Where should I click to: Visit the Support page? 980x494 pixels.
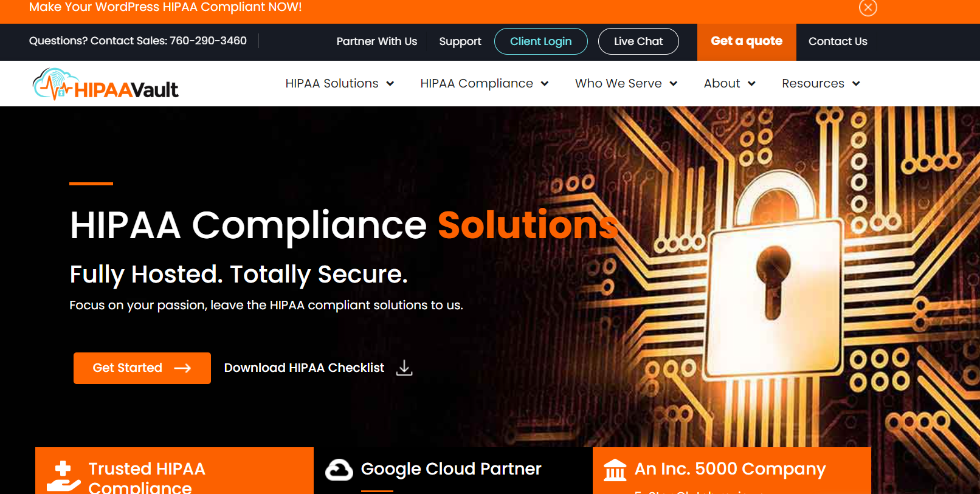[460, 41]
